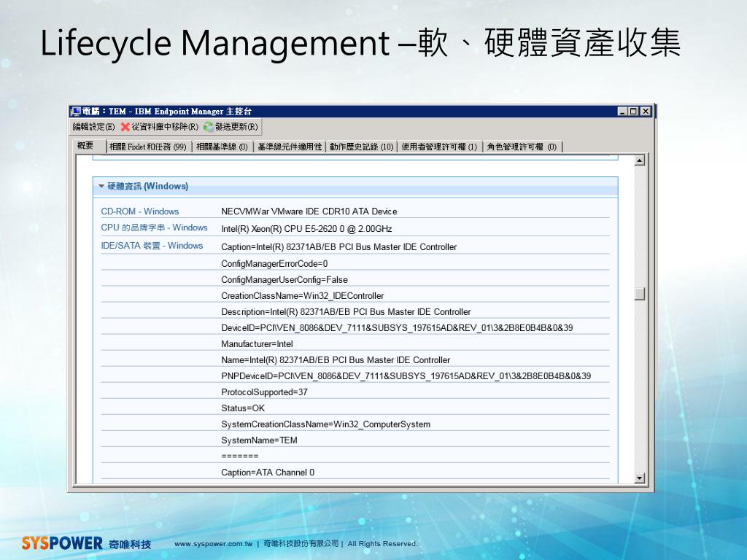Image resolution: width=747 pixels, height=560 pixels.
Task: Click IDE/SATA 裝置 - Windows link
Action: coord(152,246)
